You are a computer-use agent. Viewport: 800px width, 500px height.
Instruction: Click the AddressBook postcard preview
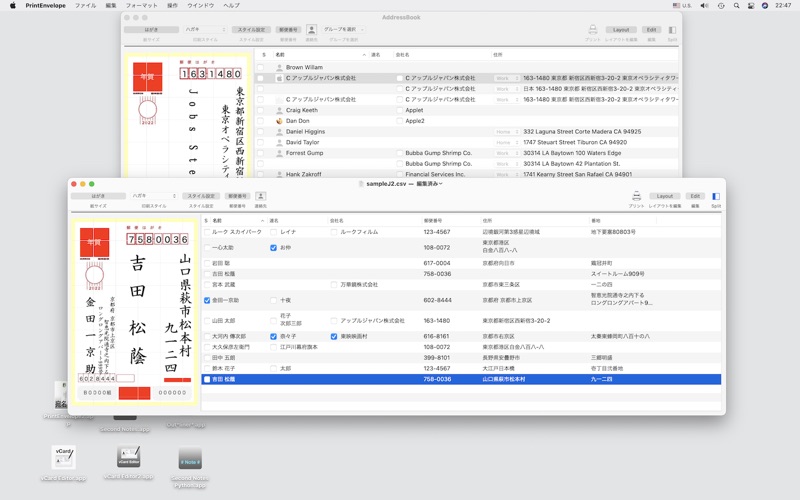pos(188,115)
